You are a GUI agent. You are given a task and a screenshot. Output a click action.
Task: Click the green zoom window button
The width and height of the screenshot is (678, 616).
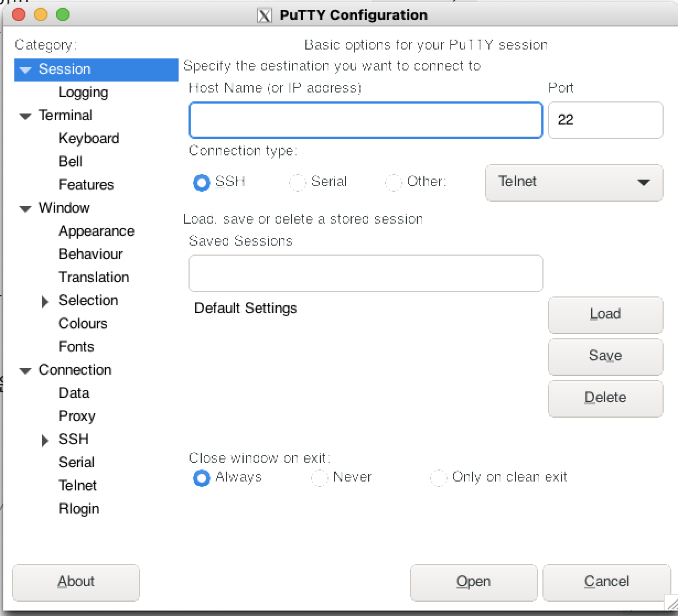[63, 14]
